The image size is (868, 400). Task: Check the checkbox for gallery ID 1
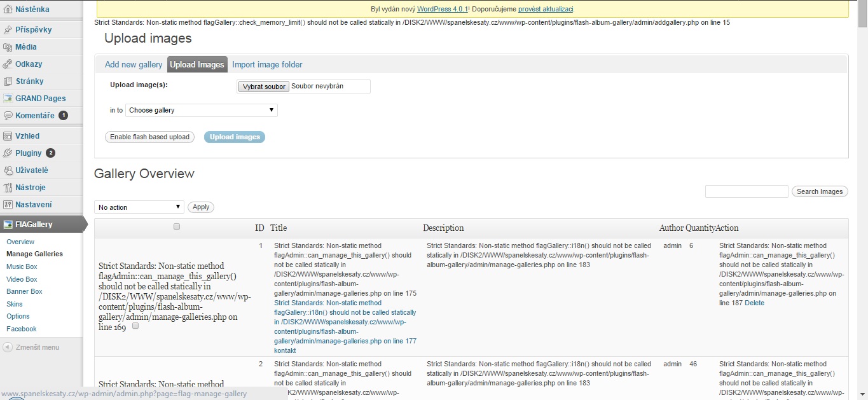[x=135, y=326]
